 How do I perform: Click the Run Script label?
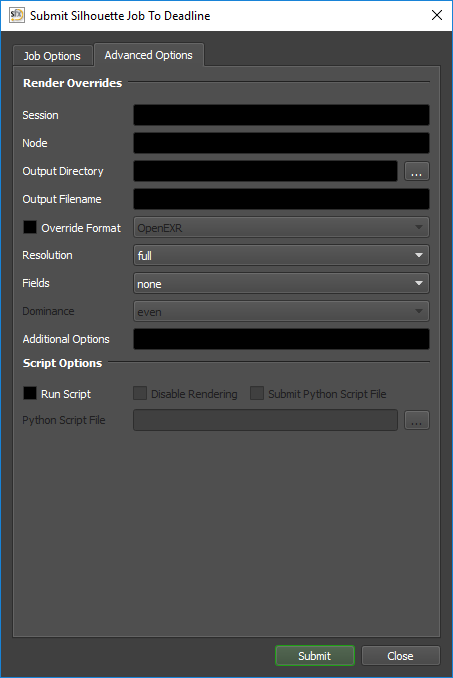(66, 394)
